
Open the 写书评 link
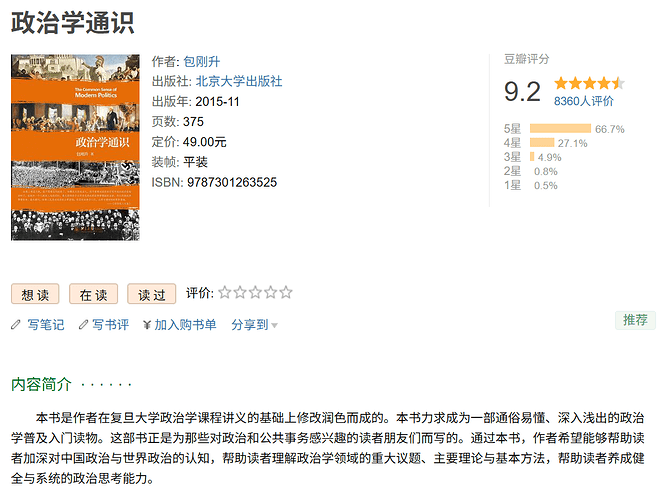pyautogui.click(x=111, y=325)
